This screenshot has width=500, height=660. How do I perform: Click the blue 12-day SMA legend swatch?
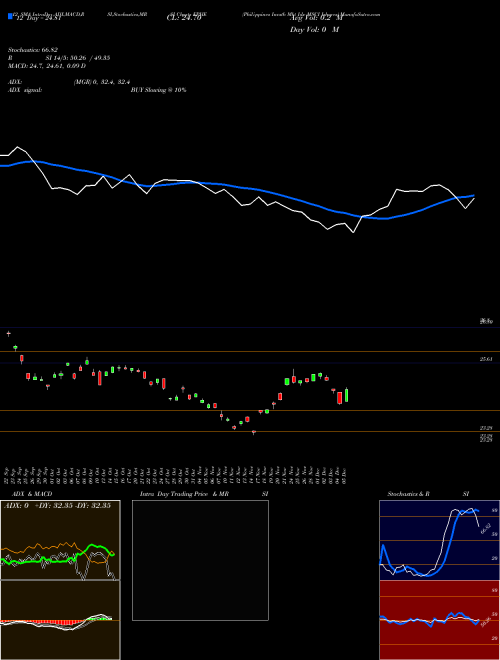(x=10, y=16)
